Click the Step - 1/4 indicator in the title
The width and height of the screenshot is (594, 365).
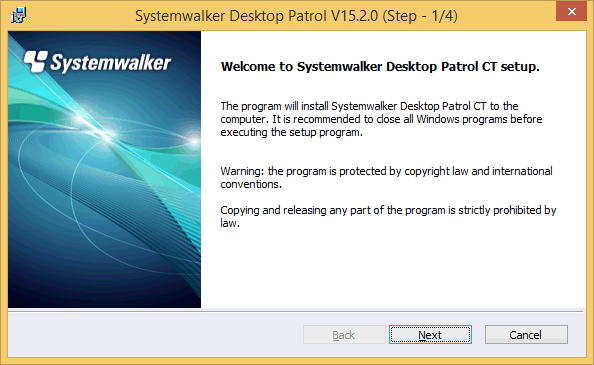pyautogui.click(x=420, y=16)
